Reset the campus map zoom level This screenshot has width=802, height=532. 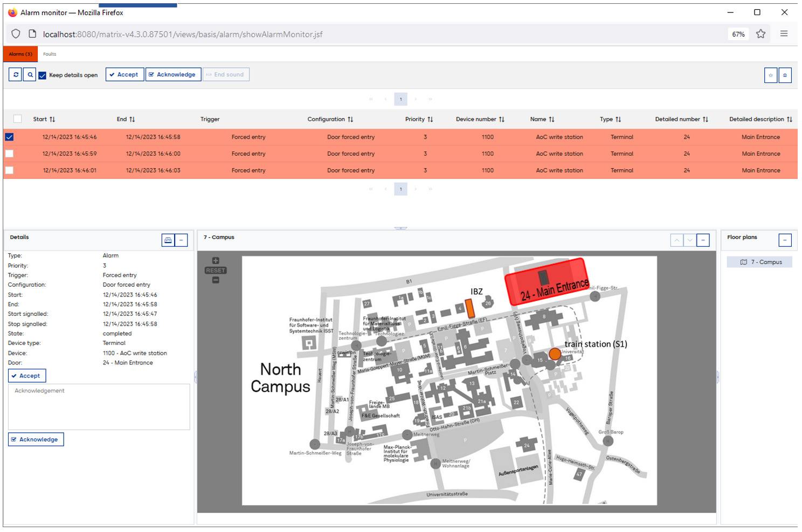pyautogui.click(x=216, y=271)
